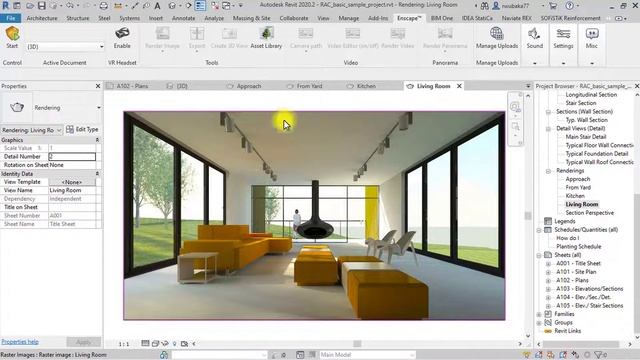
Task: Click the Help question mark icon
Action: [569, 6]
